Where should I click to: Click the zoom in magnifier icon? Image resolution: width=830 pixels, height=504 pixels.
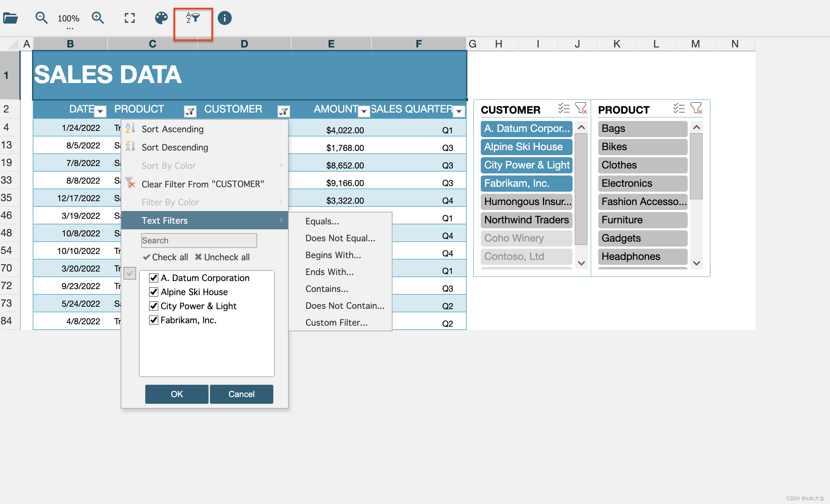coord(97,18)
